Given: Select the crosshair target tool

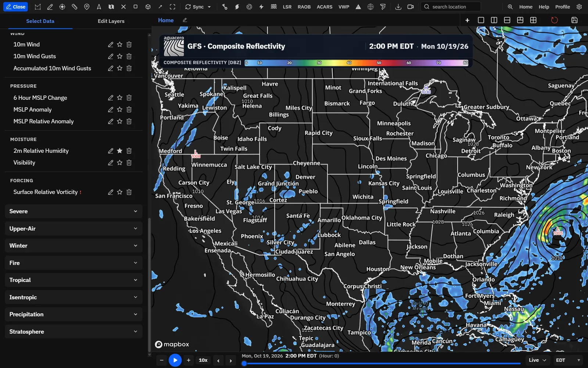Looking at the screenshot, I should tap(62, 7).
